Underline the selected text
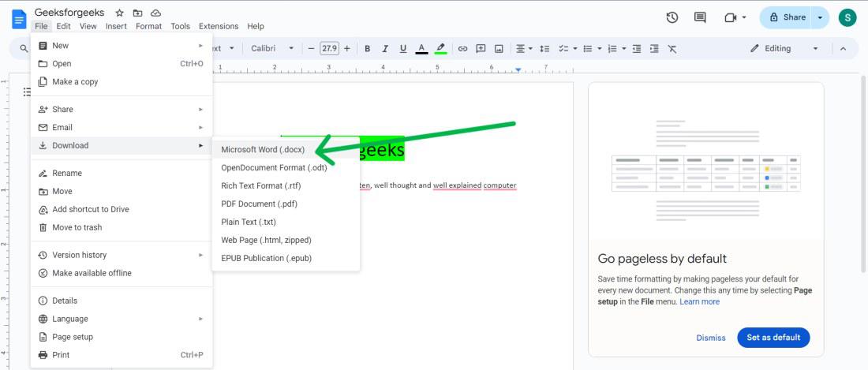This screenshot has width=868, height=370. [x=403, y=49]
